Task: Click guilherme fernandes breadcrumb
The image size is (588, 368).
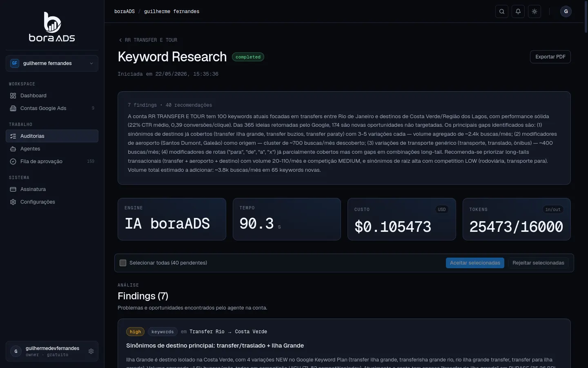Action: pos(171,11)
